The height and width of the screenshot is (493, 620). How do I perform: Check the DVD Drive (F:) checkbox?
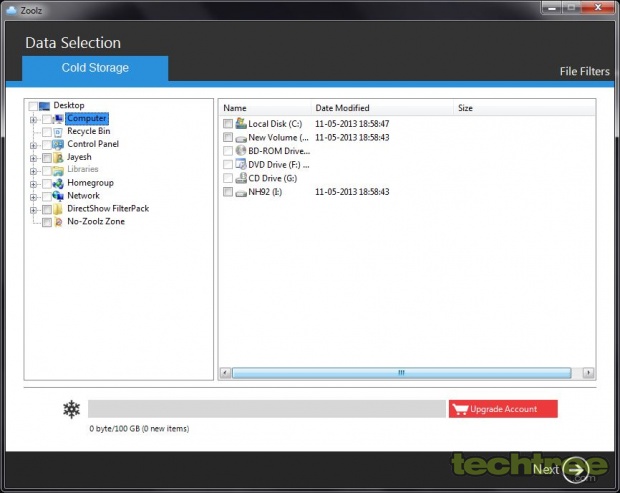click(x=228, y=164)
